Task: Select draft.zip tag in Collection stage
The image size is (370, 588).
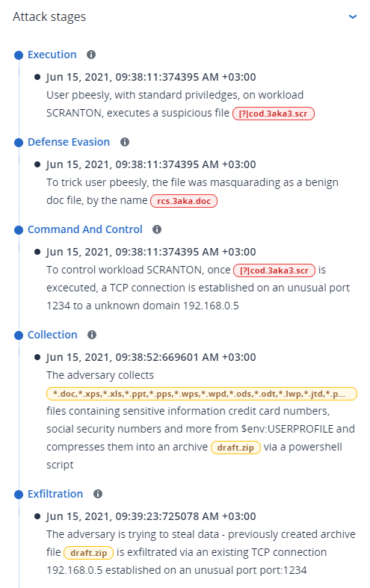Action: coord(235,448)
